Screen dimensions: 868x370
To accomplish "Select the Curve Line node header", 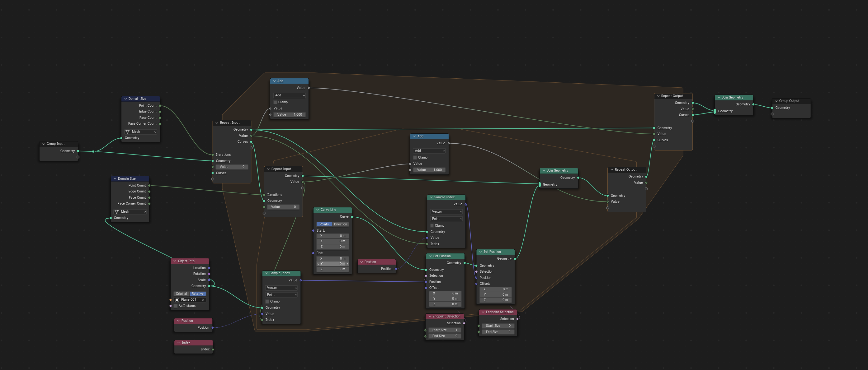I will (333, 210).
